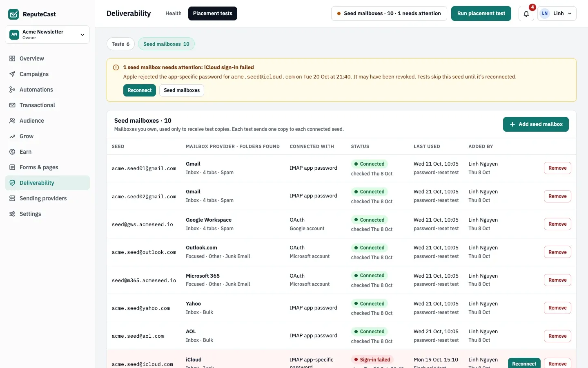Screen dimensions: 588x368
Task: Click the Last Used column header
Action: tap(427, 146)
